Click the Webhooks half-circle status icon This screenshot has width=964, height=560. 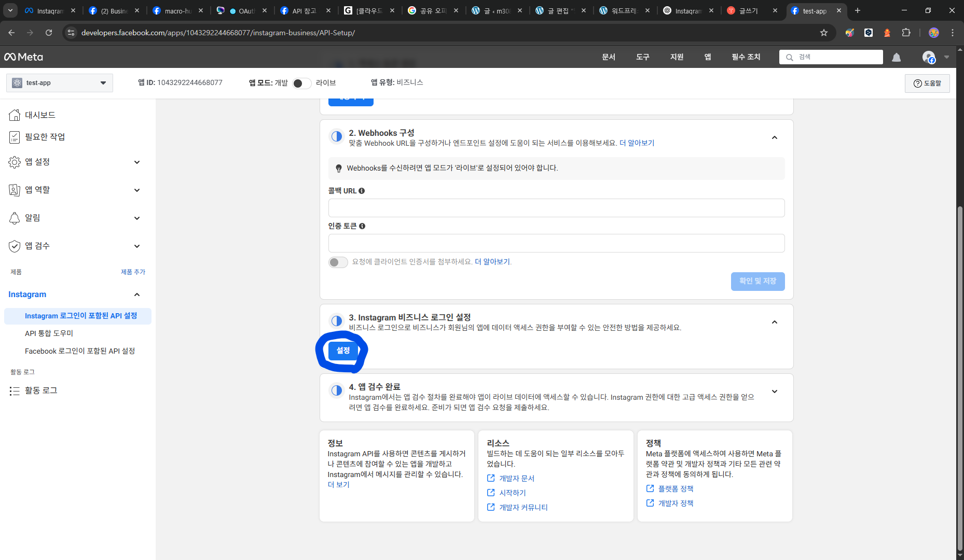click(x=337, y=136)
